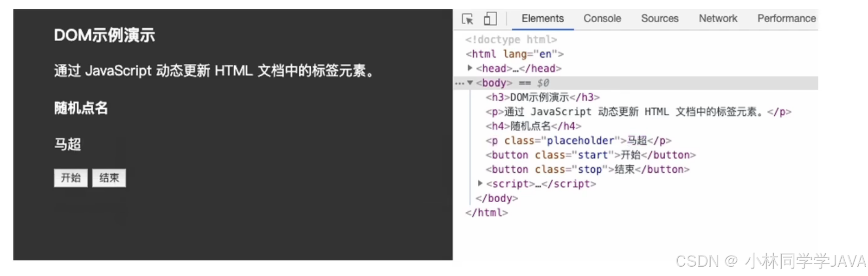This screenshot has height=276, width=868.
Task: Select the closing /html tag line
Action: (x=487, y=212)
